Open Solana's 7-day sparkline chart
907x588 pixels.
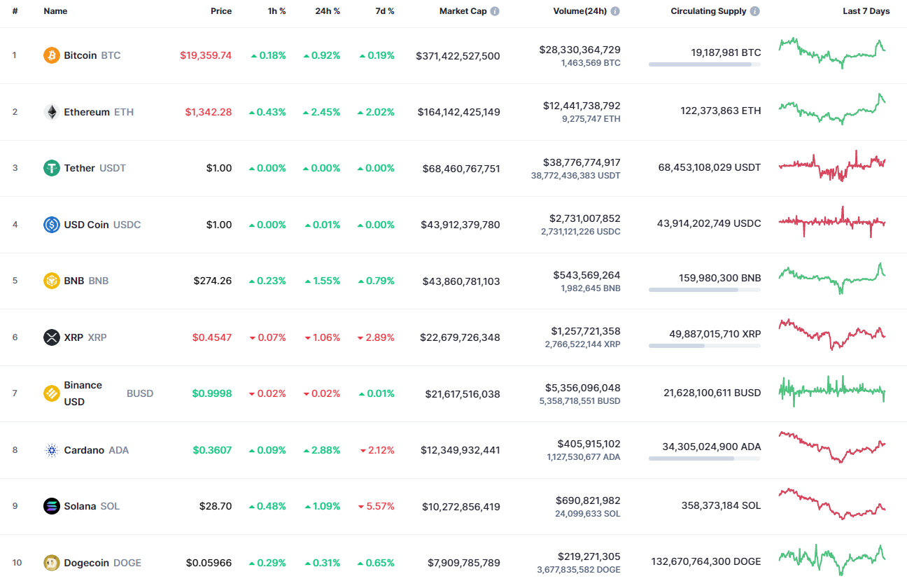click(832, 504)
